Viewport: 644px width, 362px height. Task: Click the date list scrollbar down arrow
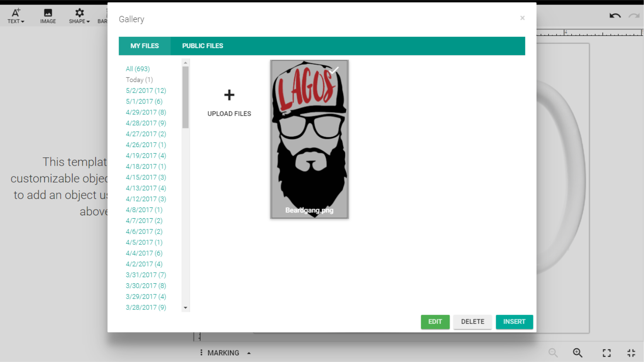pyautogui.click(x=186, y=308)
